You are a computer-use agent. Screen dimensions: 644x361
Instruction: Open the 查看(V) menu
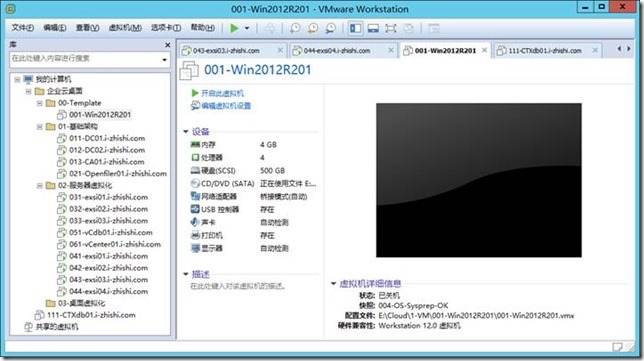87,28
